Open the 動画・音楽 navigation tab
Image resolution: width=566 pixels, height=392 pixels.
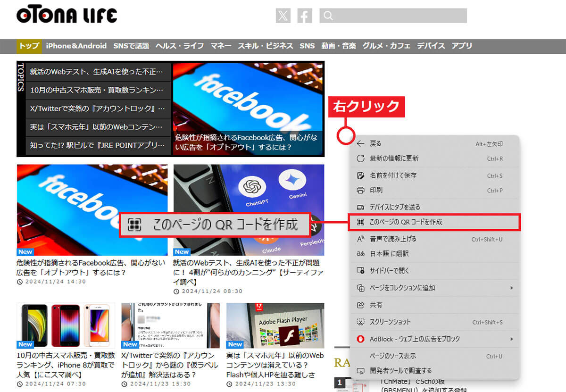[x=339, y=46]
